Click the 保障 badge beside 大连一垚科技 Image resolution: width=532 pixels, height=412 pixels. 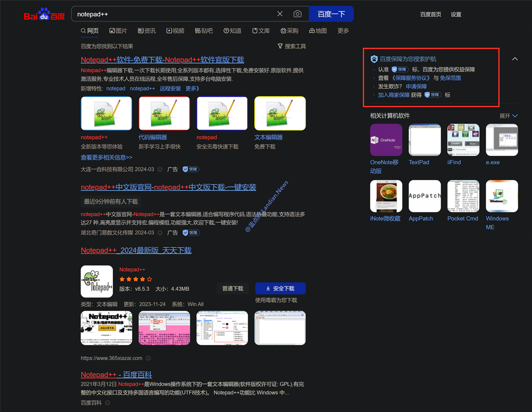click(191, 169)
